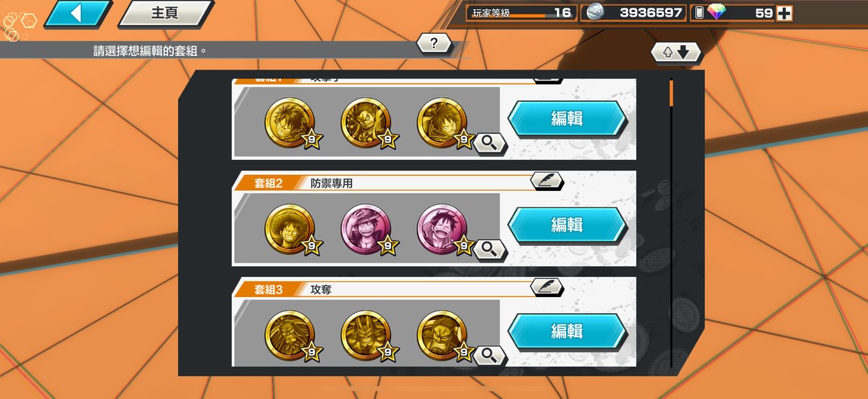This screenshot has height=399, width=868.
Task: Toggle the up-down sort order arrows
Action: pos(676,53)
